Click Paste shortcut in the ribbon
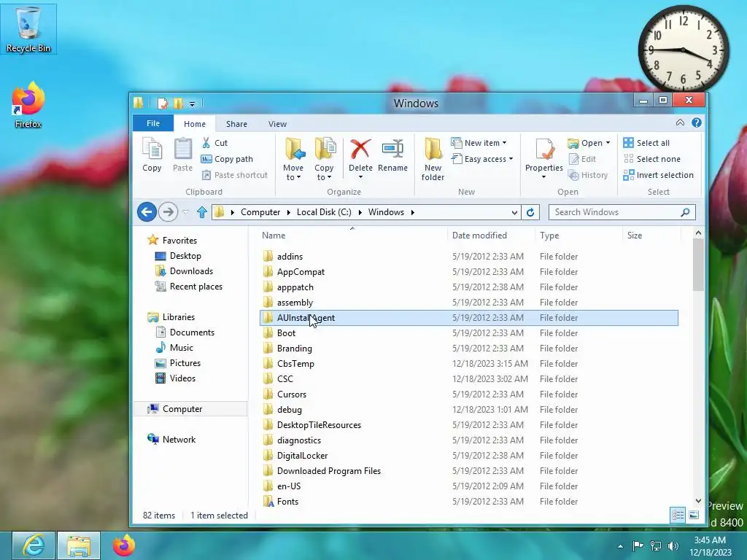Screen dimensions: 747x560 [234, 175]
